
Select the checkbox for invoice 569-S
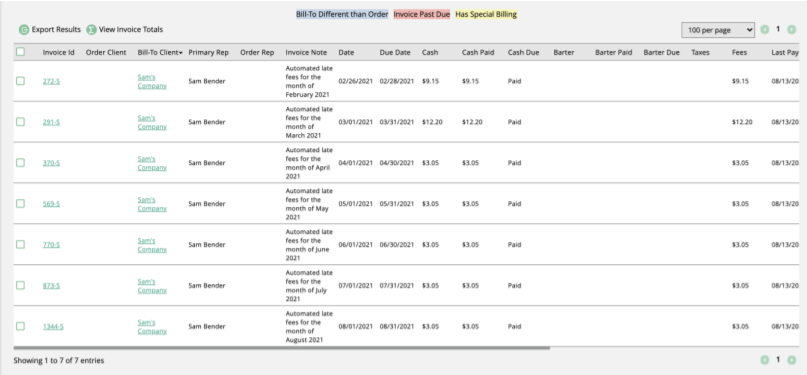(20, 204)
